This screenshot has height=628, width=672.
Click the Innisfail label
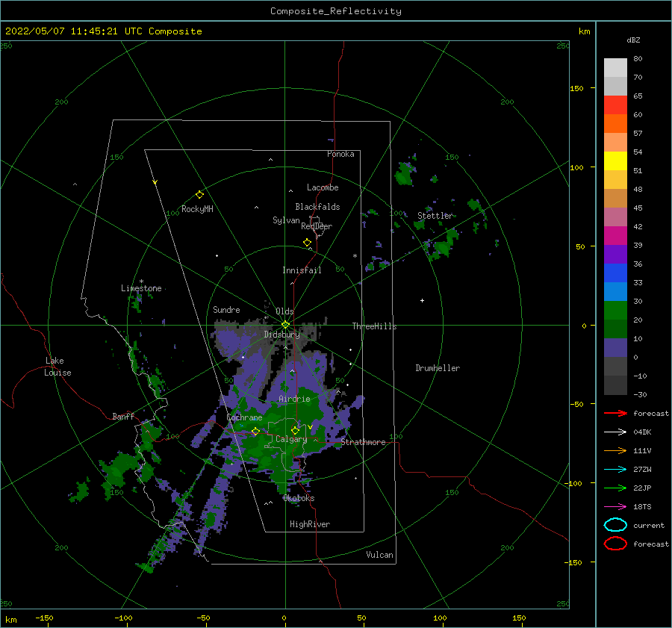302,270
